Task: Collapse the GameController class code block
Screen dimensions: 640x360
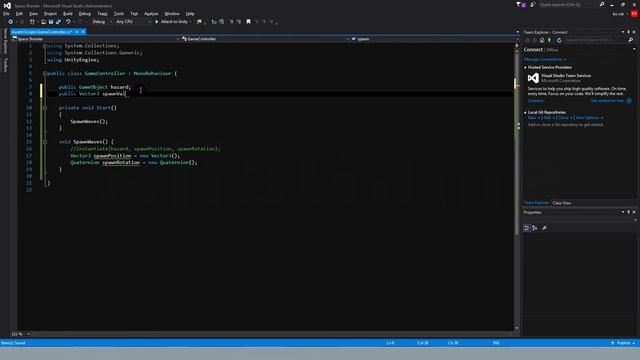Action: click(x=44, y=73)
